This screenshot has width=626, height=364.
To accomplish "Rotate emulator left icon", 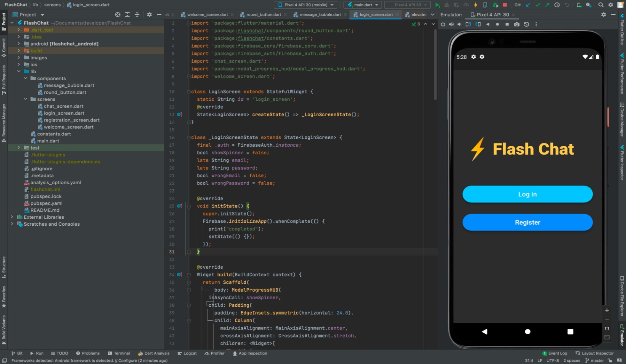I will click(x=468, y=24).
